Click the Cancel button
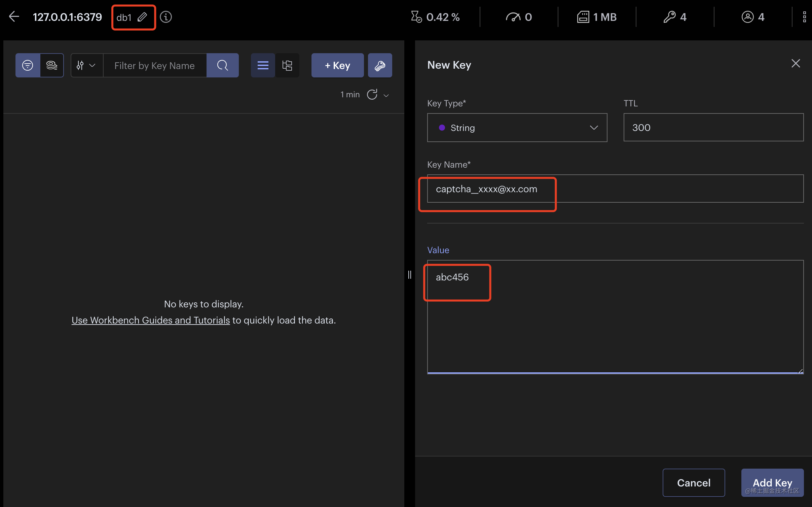 point(693,482)
